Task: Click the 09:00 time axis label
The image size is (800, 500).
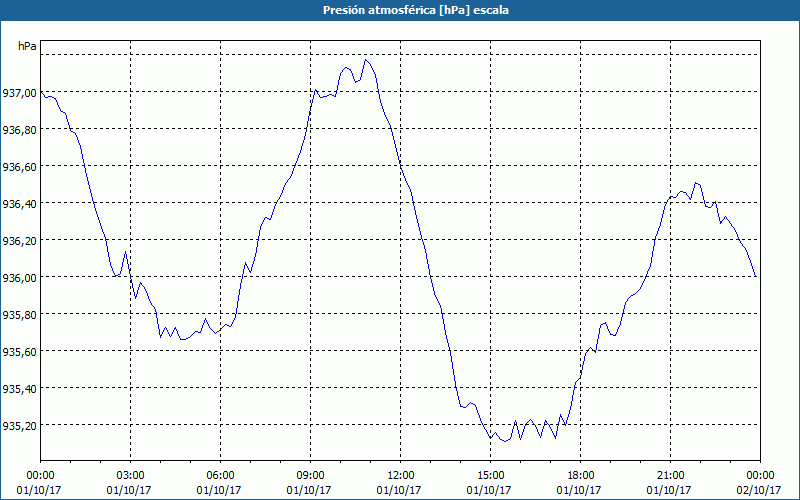Action: pyautogui.click(x=310, y=476)
